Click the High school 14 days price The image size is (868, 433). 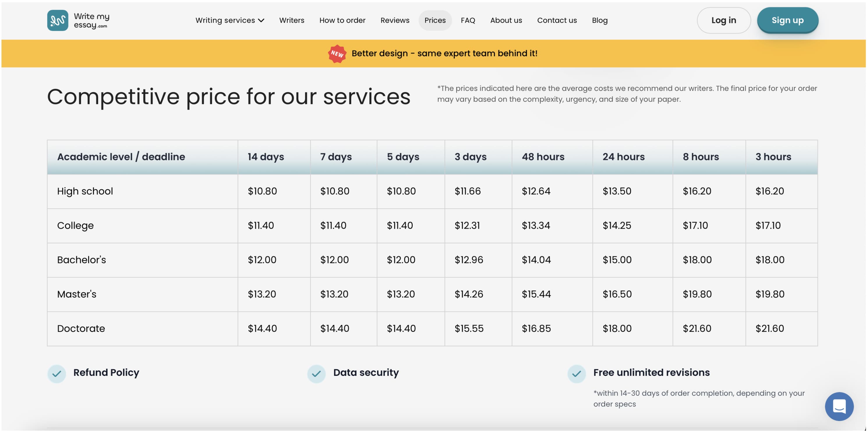click(262, 191)
